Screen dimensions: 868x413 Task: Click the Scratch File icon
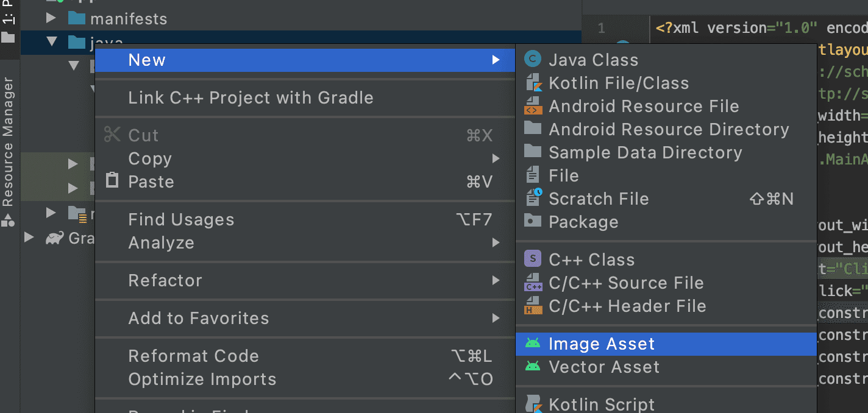[x=533, y=199]
